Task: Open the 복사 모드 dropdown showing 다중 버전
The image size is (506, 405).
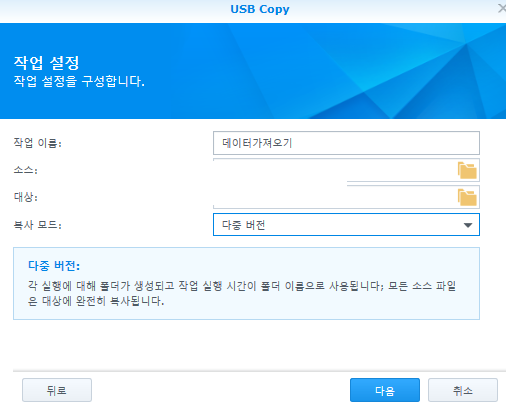Action: point(346,225)
